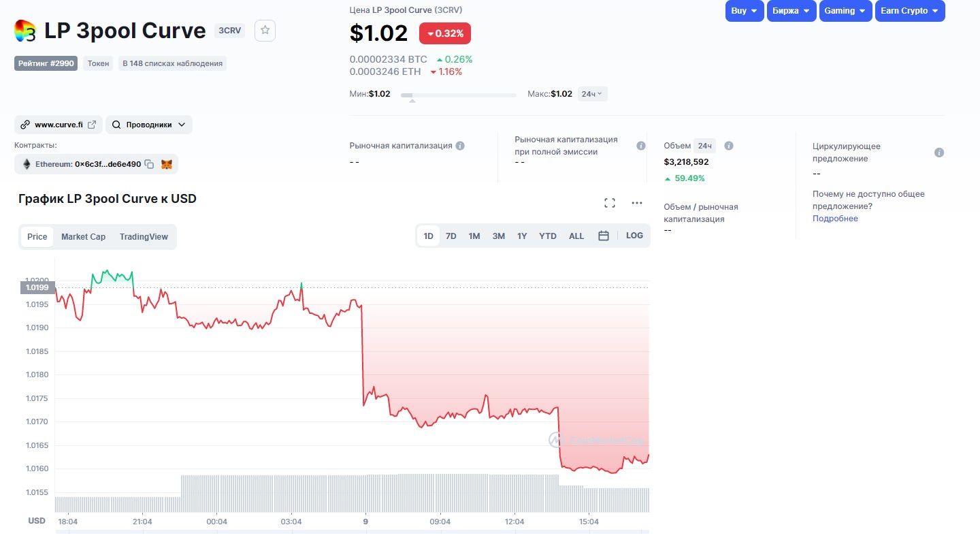Switch chart range to 1M
The image size is (980, 542).
click(474, 236)
